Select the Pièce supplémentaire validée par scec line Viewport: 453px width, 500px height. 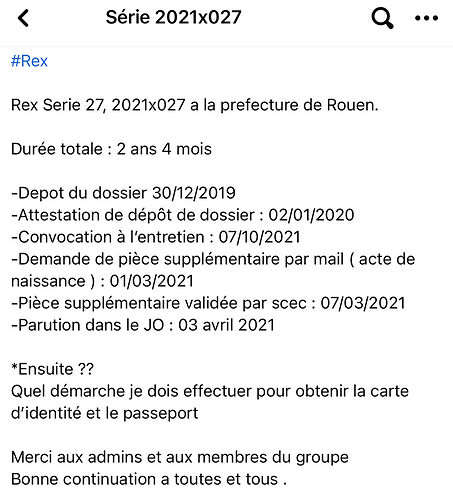click(x=208, y=303)
